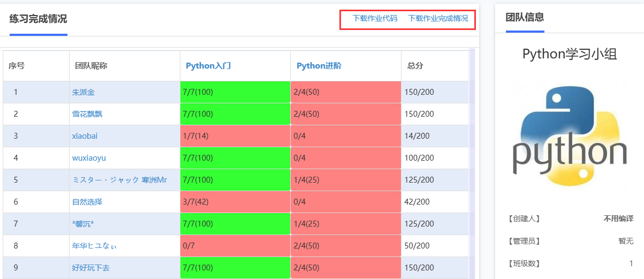Click the 序号 column header

17,66
